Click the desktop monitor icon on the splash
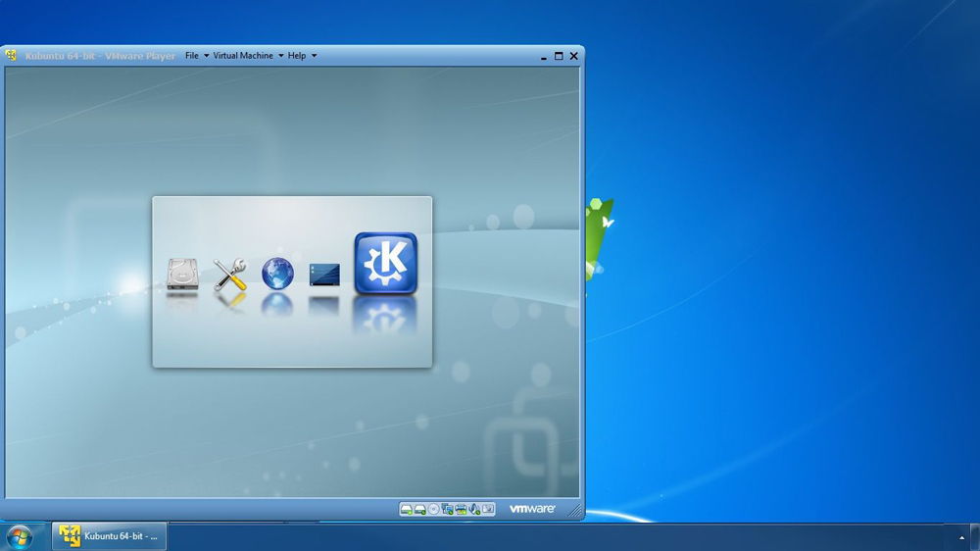This screenshot has width=980, height=551. pos(324,275)
